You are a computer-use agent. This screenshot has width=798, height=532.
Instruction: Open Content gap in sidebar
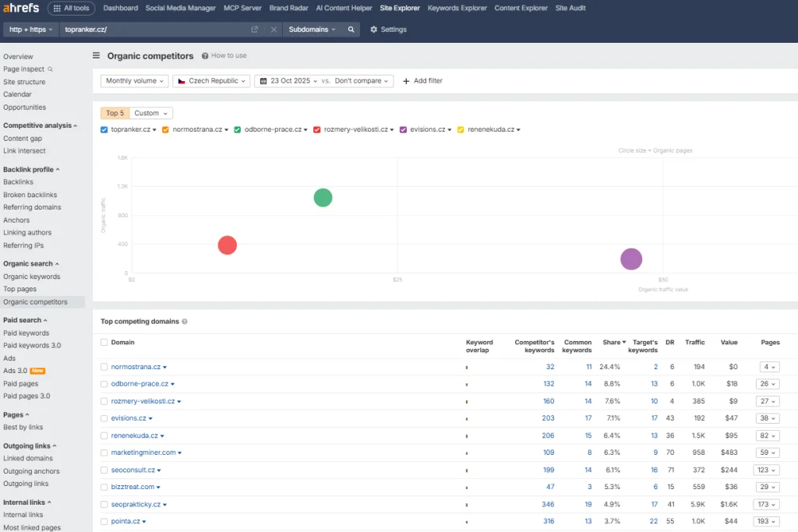[23, 139]
